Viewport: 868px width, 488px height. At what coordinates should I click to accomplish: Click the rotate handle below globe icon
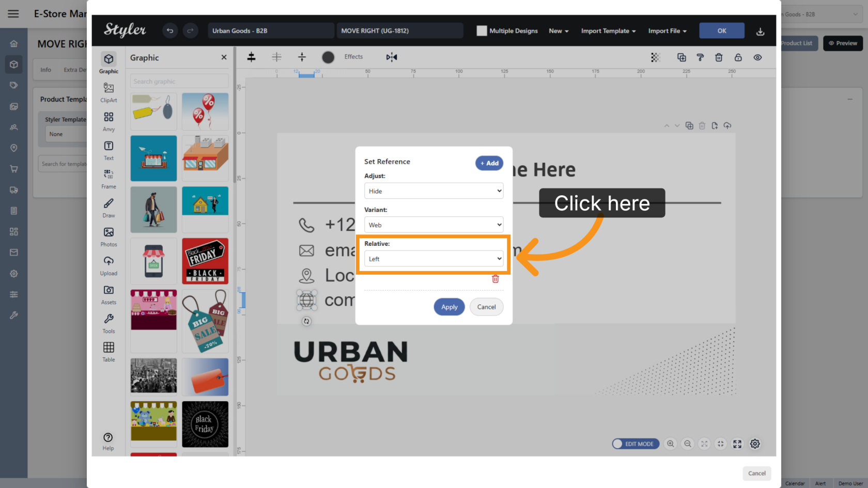click(x=306, y=321)
